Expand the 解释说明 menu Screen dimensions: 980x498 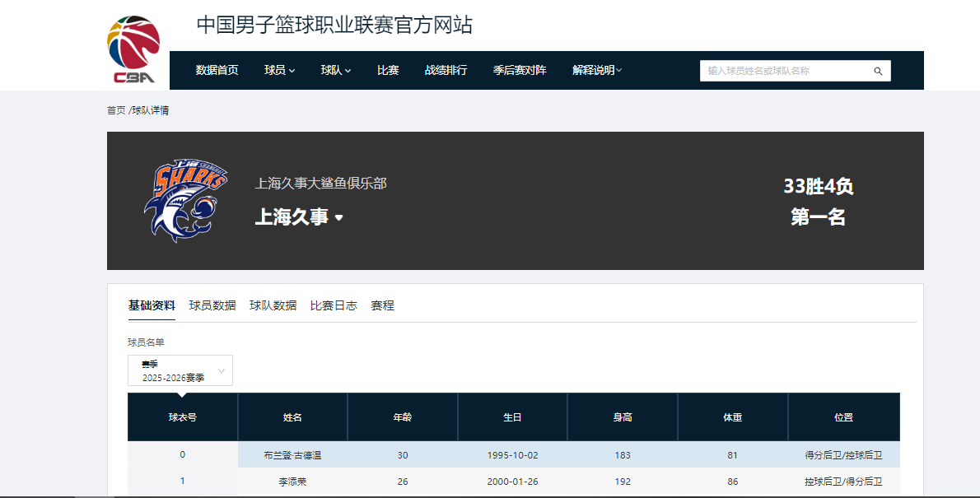tap(597, 71)
